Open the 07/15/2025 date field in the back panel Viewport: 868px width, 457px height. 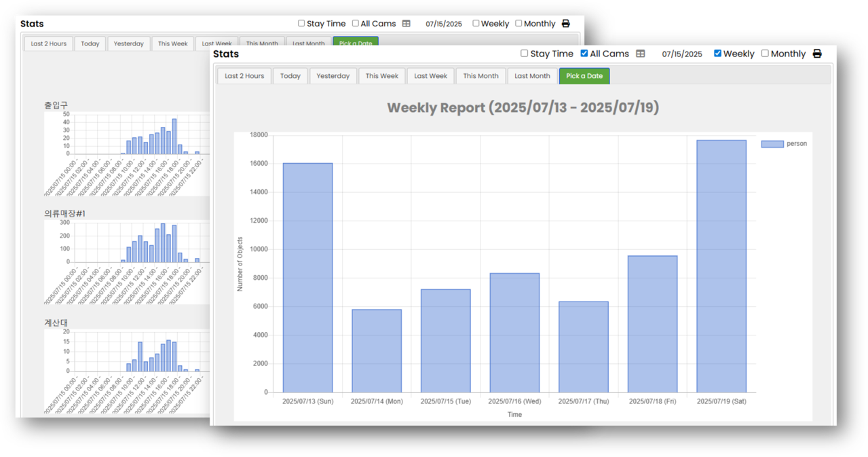(444, 24)
